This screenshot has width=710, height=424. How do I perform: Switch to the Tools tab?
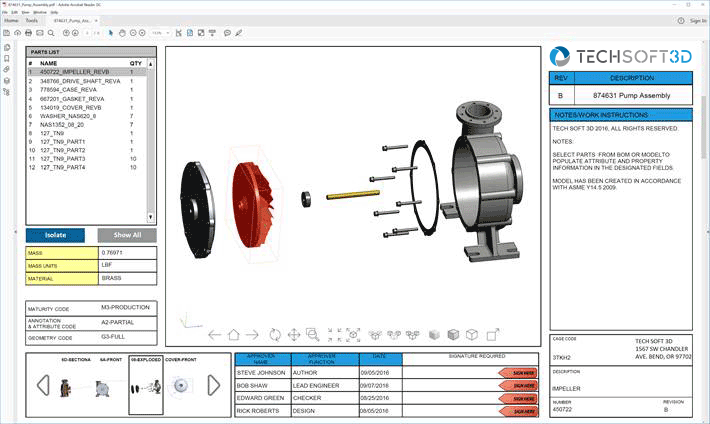click(32, 20)
